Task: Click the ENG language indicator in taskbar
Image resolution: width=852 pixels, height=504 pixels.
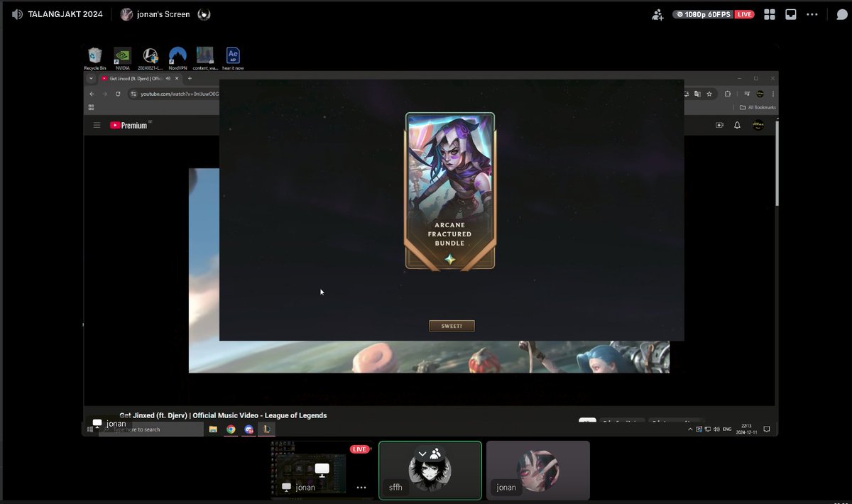Action: coord(727,429)
